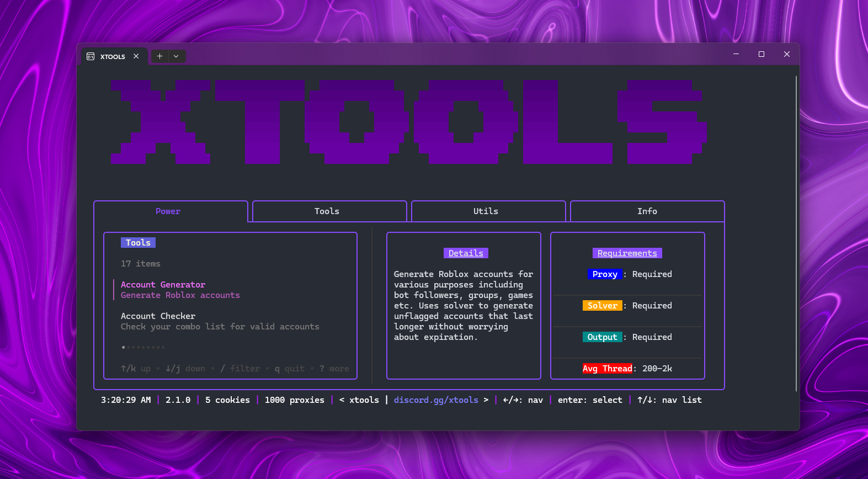This screenshot has height=479, width=868.
Task: Click the orange Solver badge
Action: pyautogui.click(x=603, y=306)
